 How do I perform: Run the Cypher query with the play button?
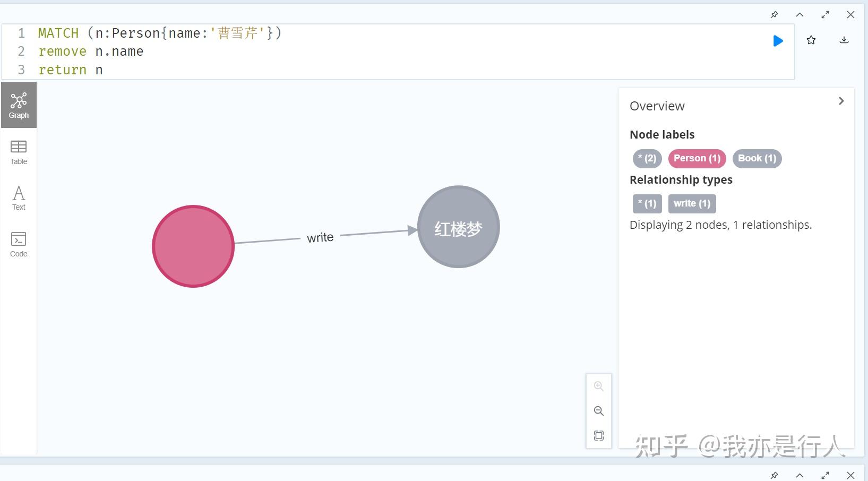(778, 40)
